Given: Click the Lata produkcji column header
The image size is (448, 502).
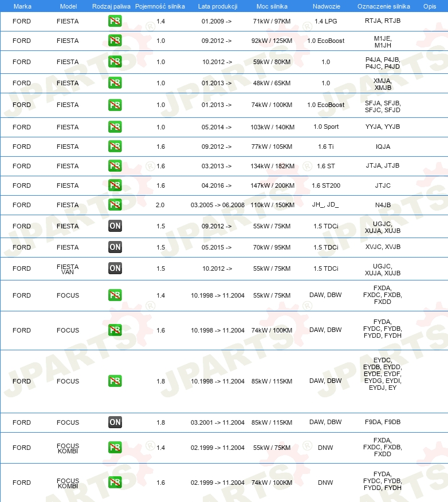Looking at the screenshot, I should point(218,6).
